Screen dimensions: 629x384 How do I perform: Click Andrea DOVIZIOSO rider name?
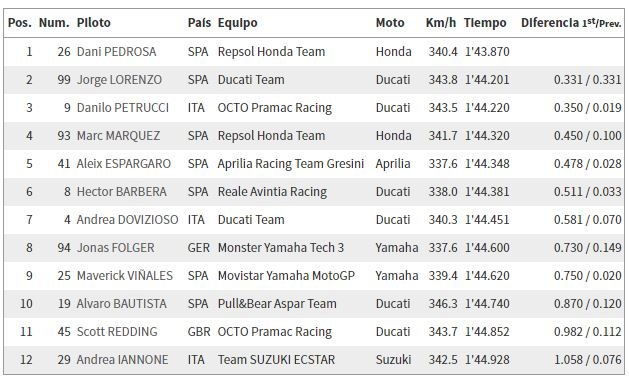(128, 220)
